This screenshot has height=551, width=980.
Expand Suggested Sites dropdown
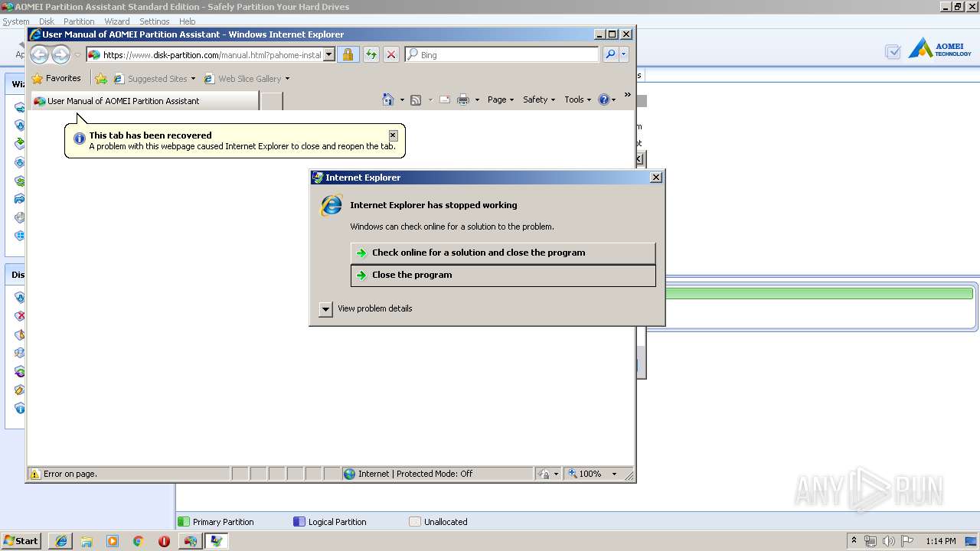click(193, 79)
